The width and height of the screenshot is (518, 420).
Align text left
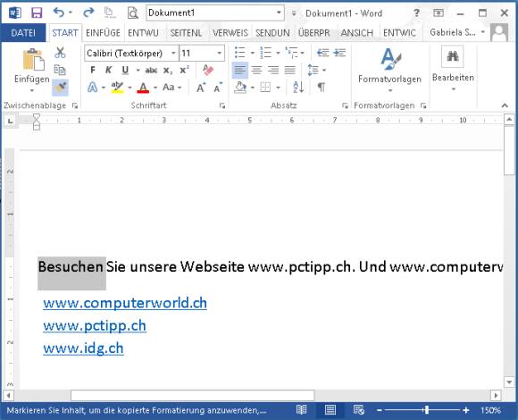(x=240, y=70)
